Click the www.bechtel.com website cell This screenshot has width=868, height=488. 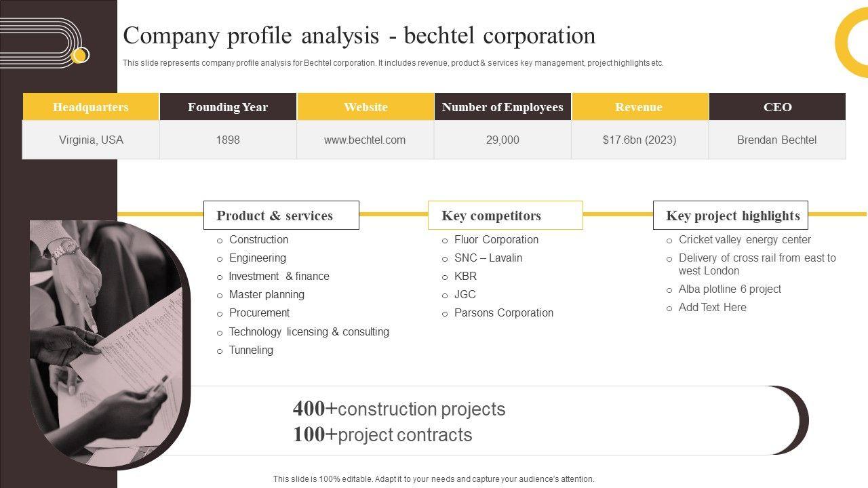point(365,140)
